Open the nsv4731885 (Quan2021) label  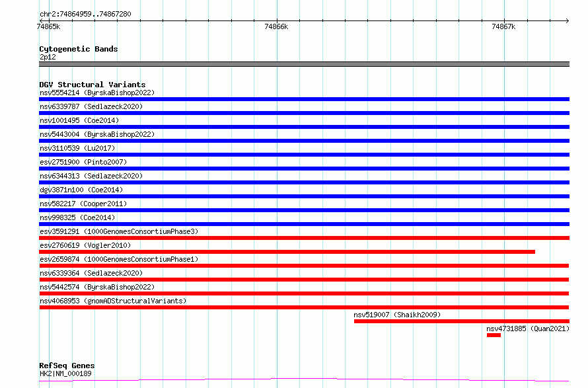528,329
